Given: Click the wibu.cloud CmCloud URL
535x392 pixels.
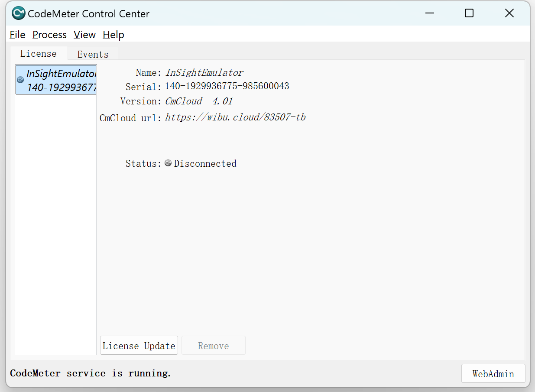Looking at the screenshot, I should pyautogui.click(x=235, y=117).
